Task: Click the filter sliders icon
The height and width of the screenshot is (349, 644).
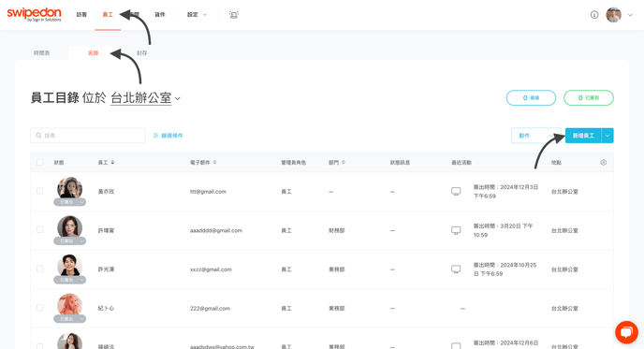Action: point(155,136)
